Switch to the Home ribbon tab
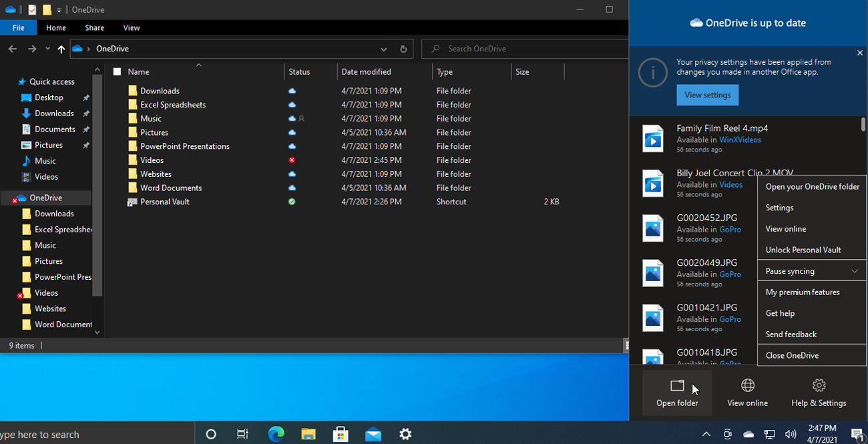Screen dimensions: 868x444 click(x=56, y=28)
